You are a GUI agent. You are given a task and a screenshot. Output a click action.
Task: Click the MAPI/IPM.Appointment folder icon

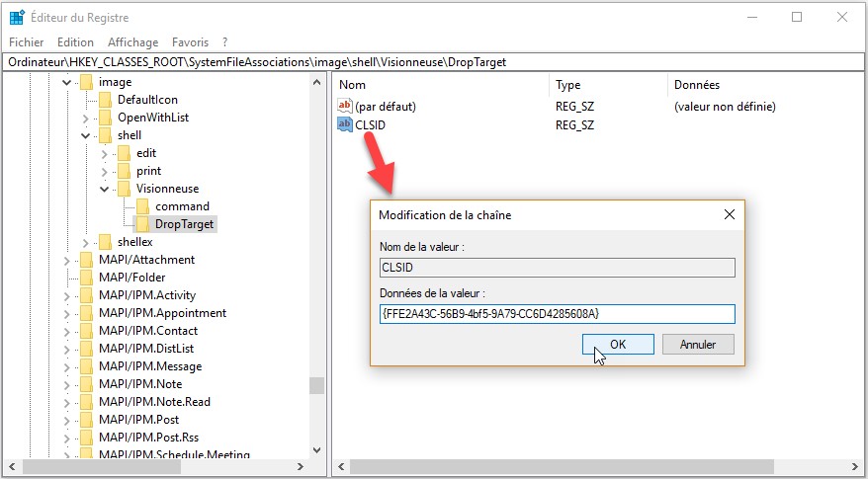86,313
